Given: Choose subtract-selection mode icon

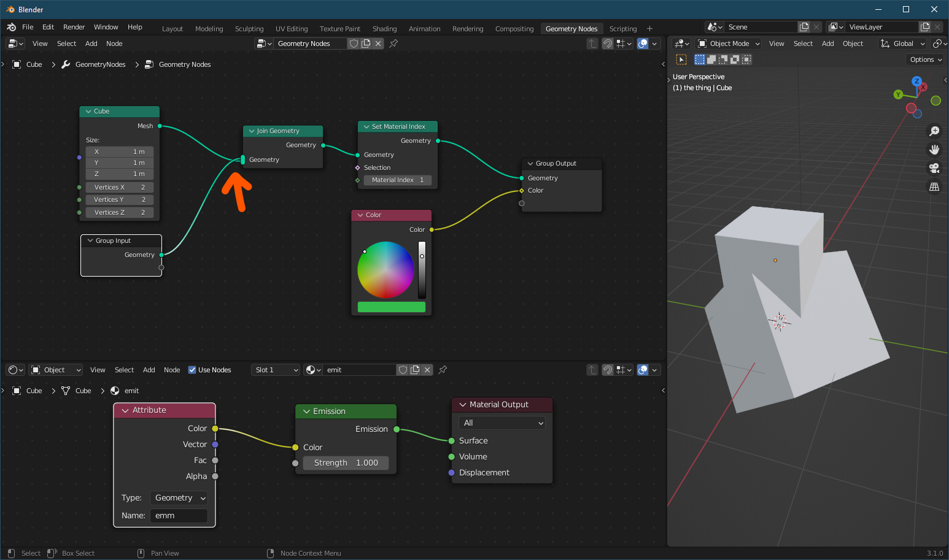Looking at the screenshot, I should click(723, 59).
